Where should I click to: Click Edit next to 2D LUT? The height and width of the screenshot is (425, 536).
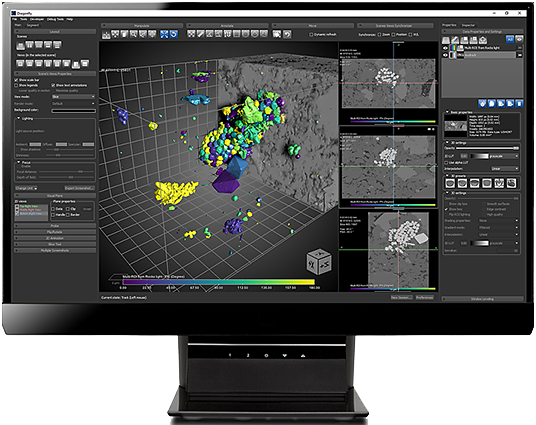(x=464, y=156)
